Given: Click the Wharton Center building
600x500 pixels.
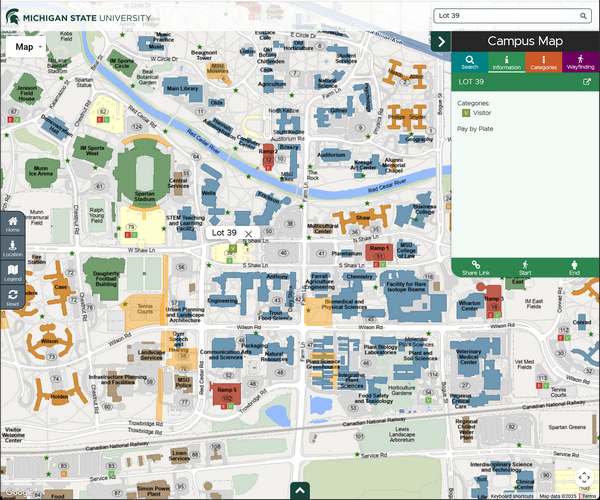Looking at the screenshot, I should click(470, 306).
